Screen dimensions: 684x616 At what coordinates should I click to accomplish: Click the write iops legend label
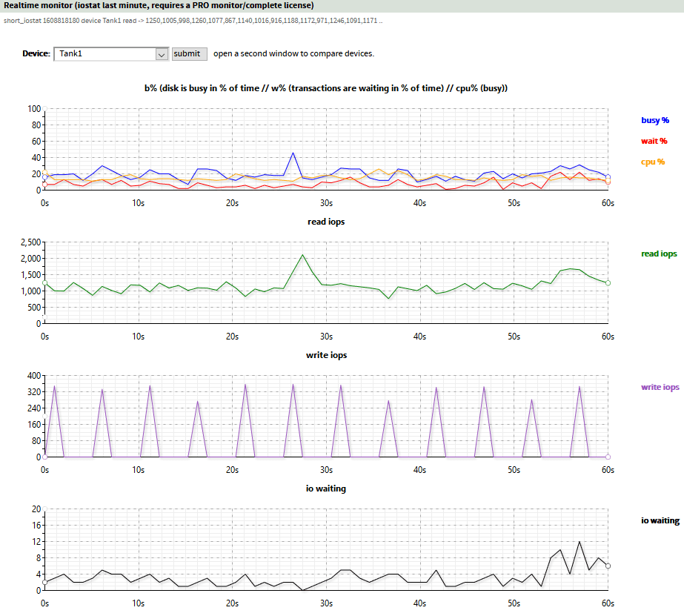660,387
